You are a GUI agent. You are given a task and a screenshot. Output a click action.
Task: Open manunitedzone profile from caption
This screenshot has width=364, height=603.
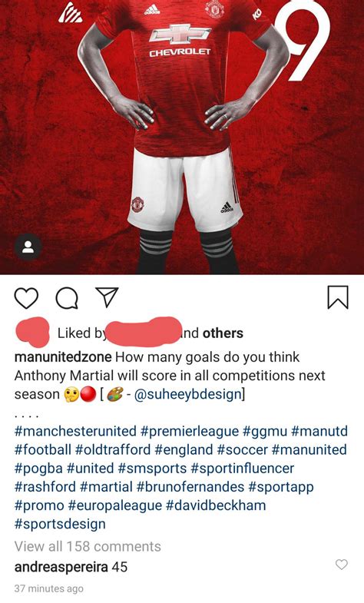63,357
